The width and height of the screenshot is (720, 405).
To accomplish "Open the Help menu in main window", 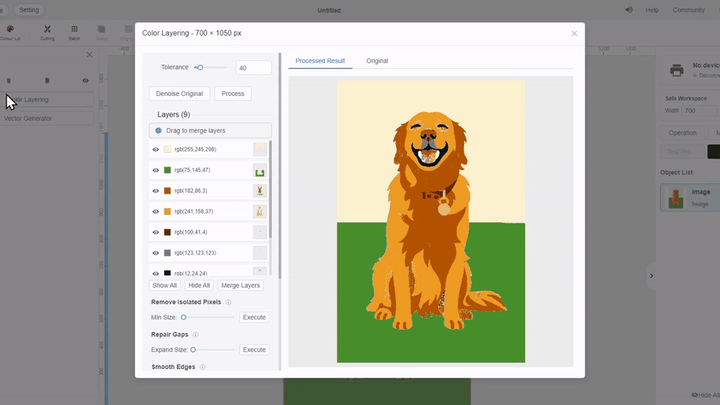I will click(652, 10).
